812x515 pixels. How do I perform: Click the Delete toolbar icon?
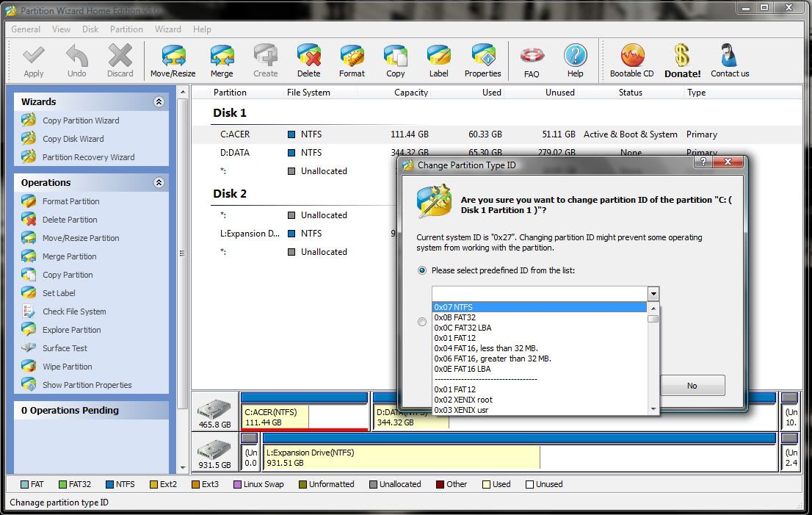(308, 55)
